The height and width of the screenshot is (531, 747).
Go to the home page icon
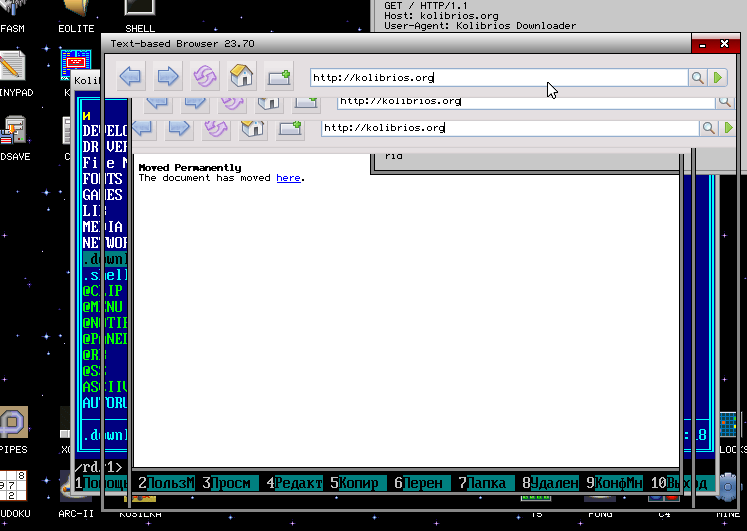(x=241, y=77)
